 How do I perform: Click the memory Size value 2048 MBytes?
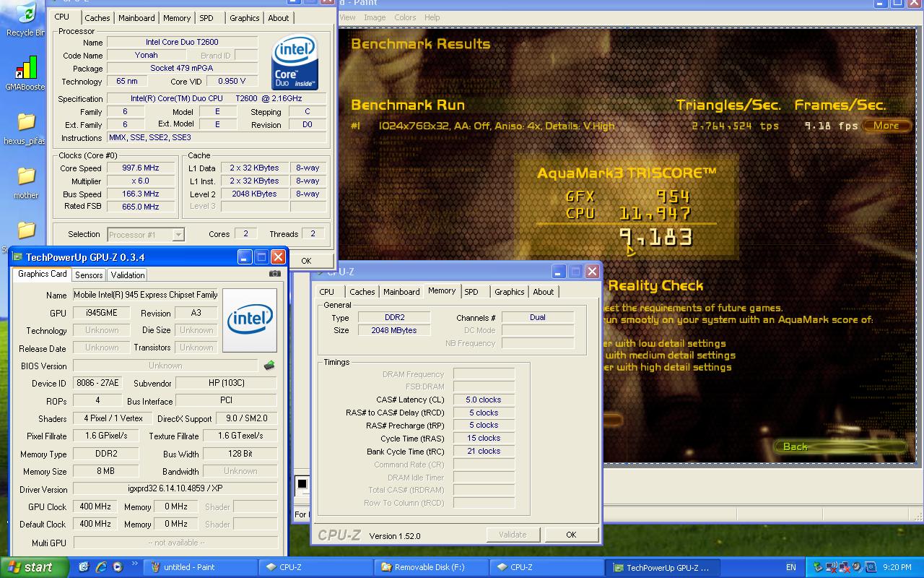(x=394, y=330)
